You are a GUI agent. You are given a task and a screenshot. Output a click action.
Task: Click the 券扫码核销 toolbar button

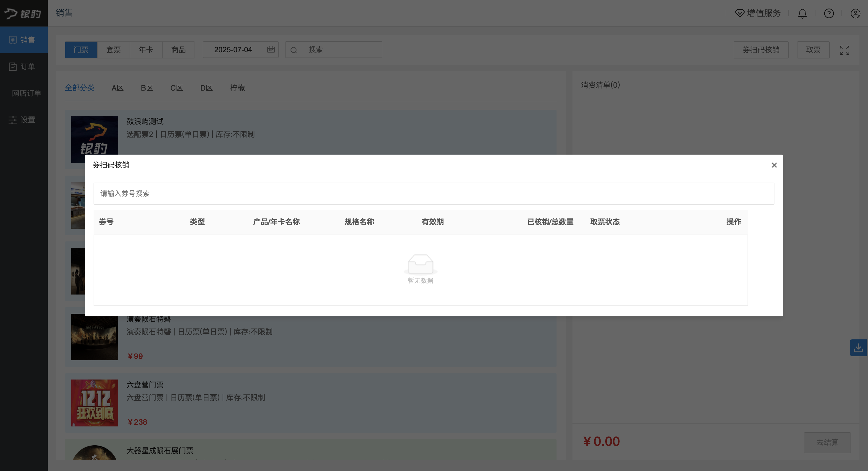click(761, 50)
